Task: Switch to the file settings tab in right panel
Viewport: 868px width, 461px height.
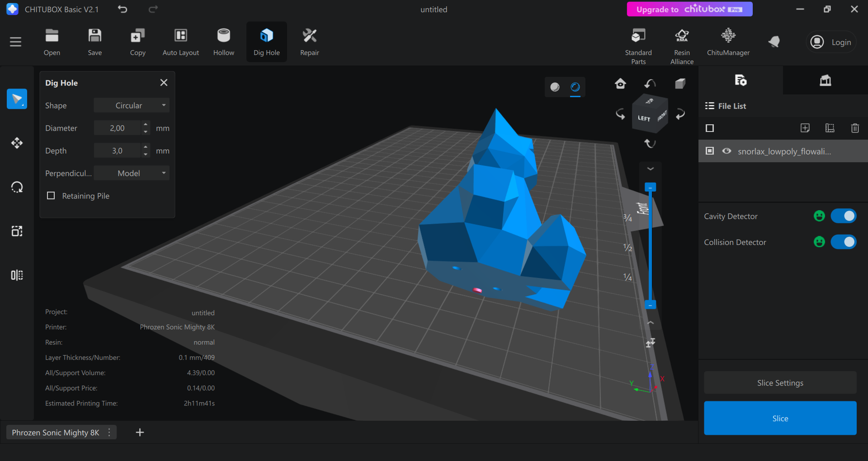Action: (741, 80)
